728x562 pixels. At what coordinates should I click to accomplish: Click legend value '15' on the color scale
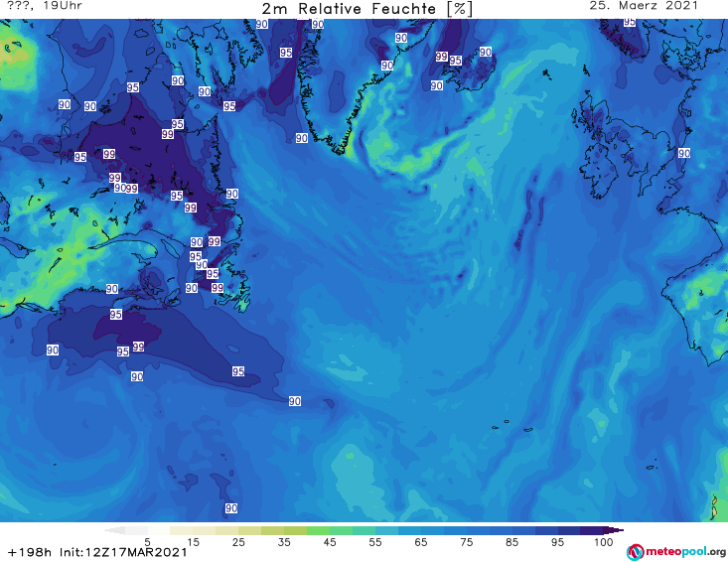click(193, 542)
